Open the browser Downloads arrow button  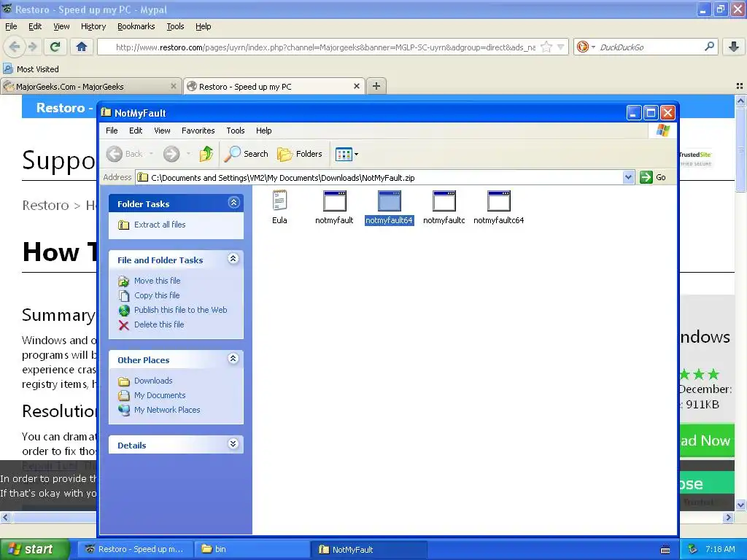[734, 47]
